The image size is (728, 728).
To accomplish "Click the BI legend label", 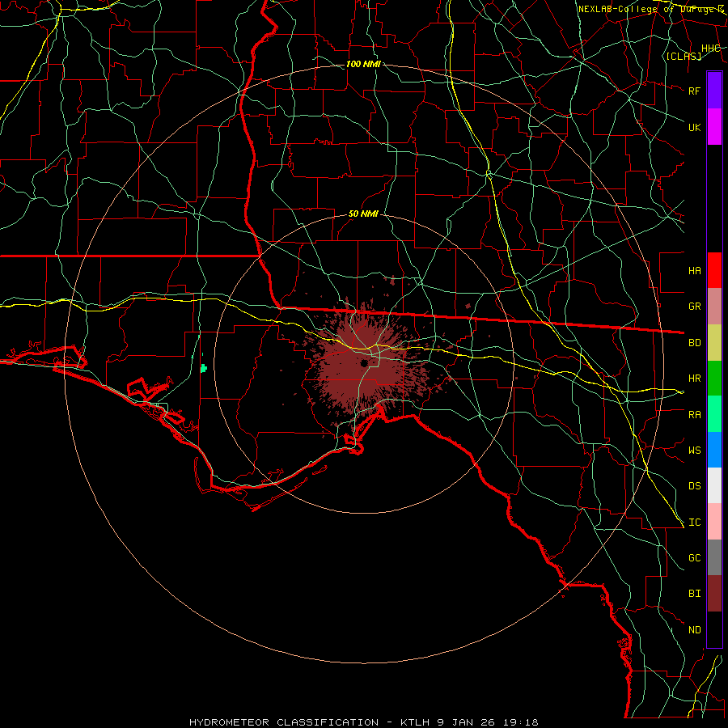I will (x=695, y=594).
